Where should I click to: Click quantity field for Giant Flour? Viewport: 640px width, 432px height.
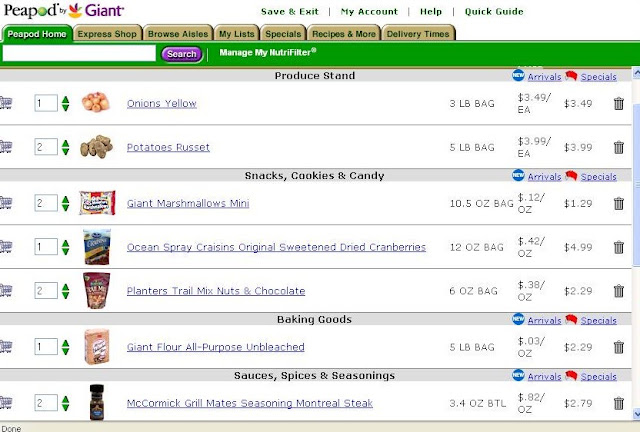pos(46,347)
